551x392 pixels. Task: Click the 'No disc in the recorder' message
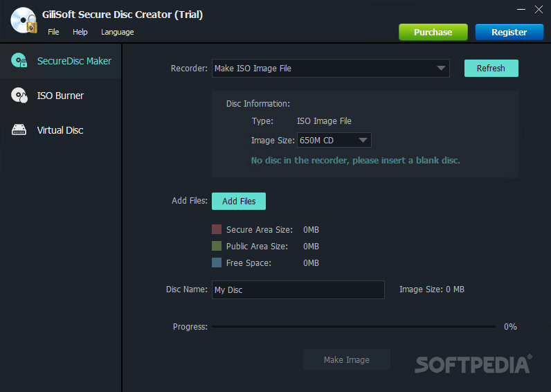tap(355, 161)
